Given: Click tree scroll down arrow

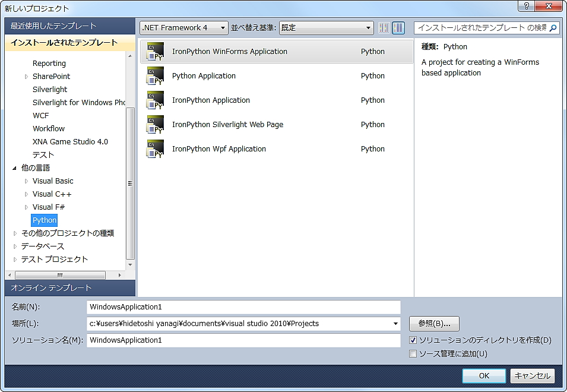Looking at the screenshot, I should click(x=130, y=265).
